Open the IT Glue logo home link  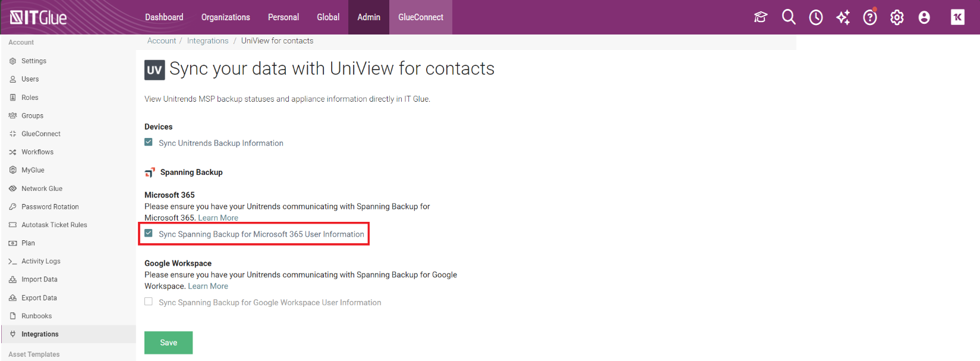click(x=38, y=17)
